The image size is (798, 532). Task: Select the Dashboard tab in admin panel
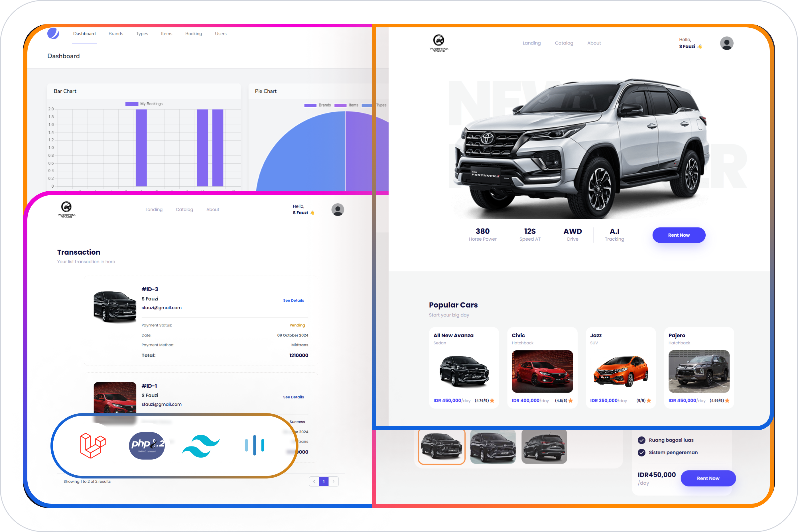pyautogui.click(x=83, y=34)
